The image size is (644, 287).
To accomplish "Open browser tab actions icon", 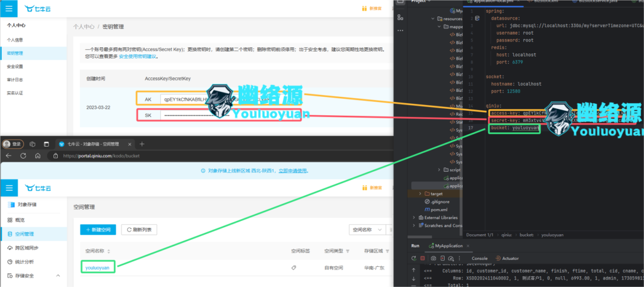I will 47,144.
